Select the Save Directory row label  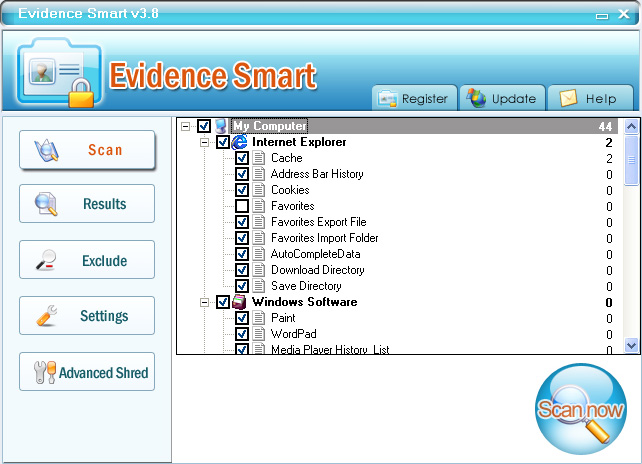tap(306, 286)
